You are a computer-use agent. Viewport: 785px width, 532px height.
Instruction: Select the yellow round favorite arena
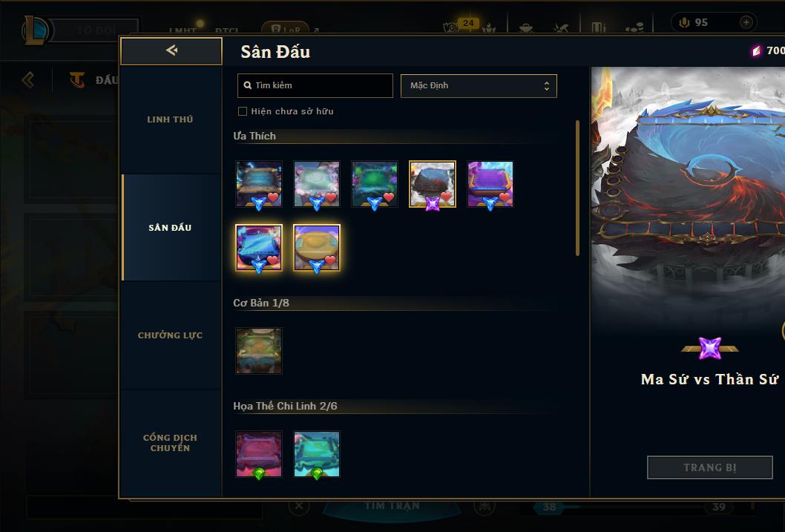tap(316, 248)
